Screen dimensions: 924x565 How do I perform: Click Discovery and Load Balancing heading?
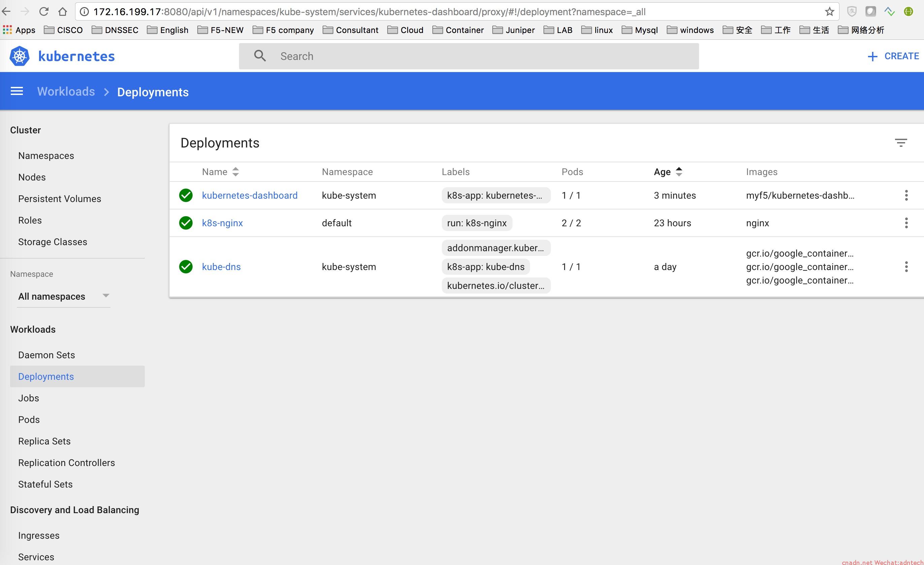[75, 510]
